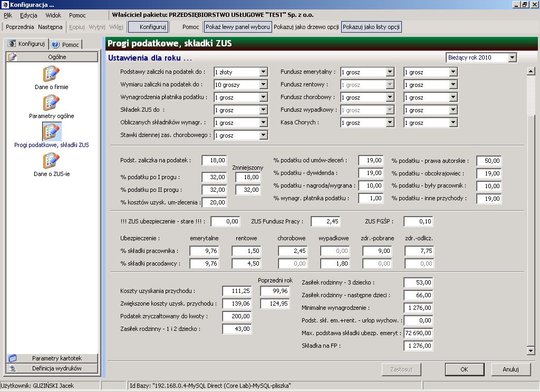This screenshot has height=392, width=540.
Task: Click Poprzedni rok koszty 99,96 field
Action: point(275,291)
